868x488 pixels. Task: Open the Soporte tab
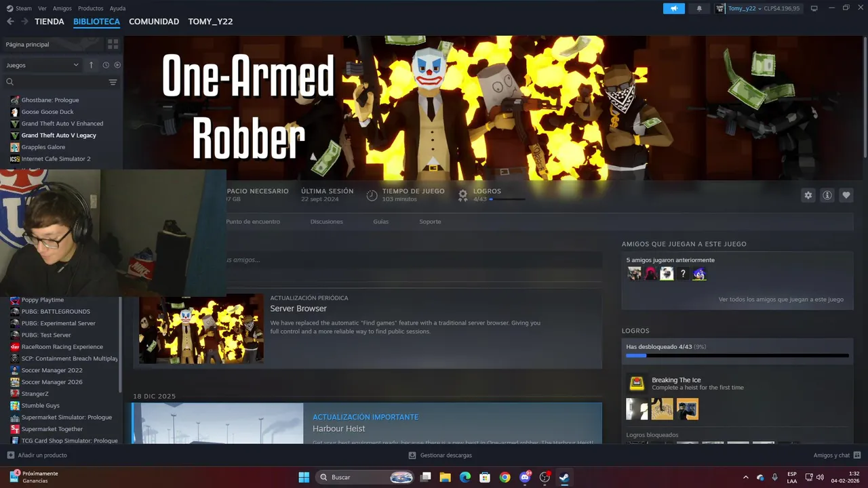pyautogui.click(x=430, y=222)
